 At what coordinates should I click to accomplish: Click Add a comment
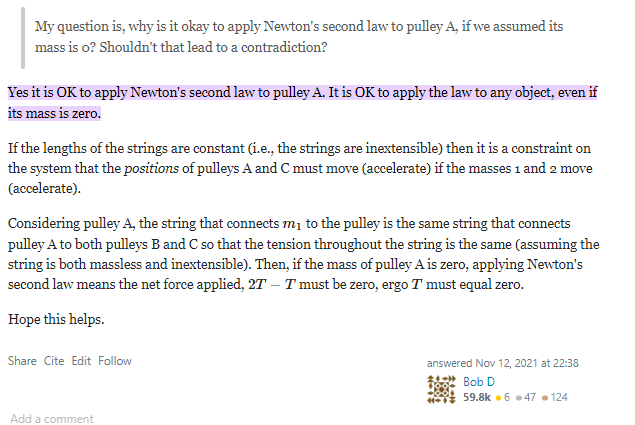pos(52,419)
